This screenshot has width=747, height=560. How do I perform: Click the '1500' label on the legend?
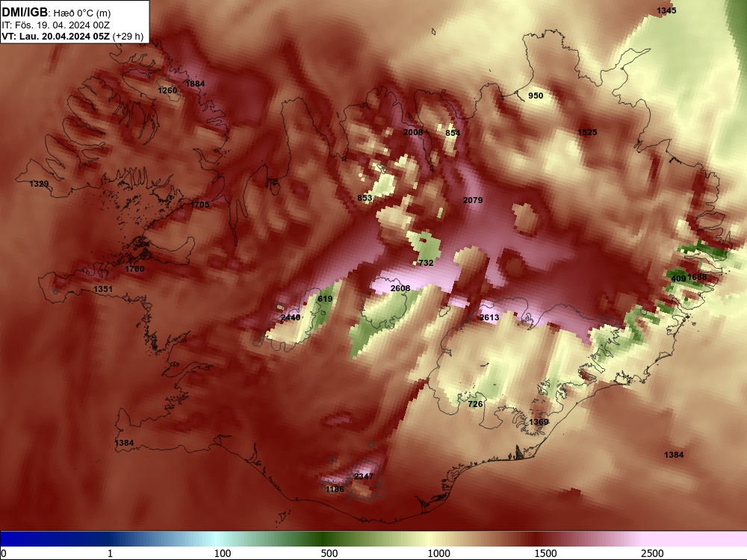point(545,553)
